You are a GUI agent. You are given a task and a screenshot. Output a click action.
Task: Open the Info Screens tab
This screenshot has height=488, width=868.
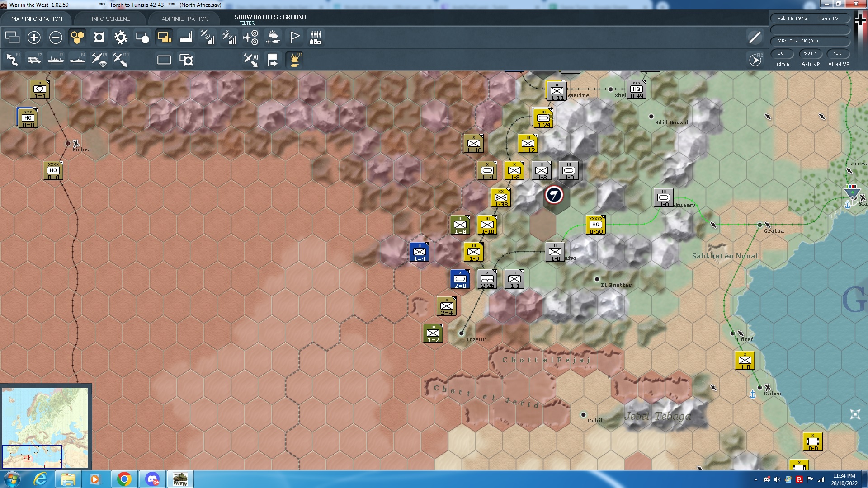point(111,19)
